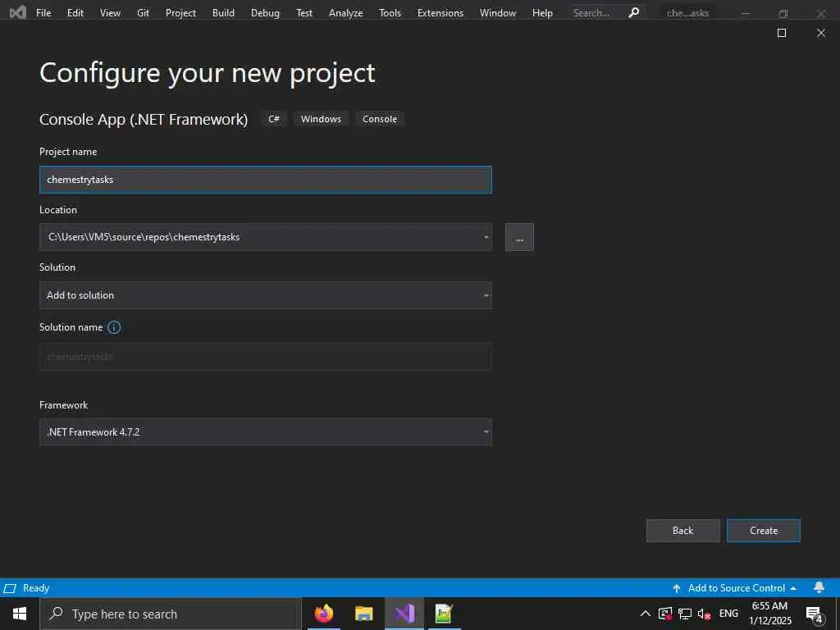This screenshot has height=630, width=840.
Task: Click the Back button
Action: tap(683, 531)
